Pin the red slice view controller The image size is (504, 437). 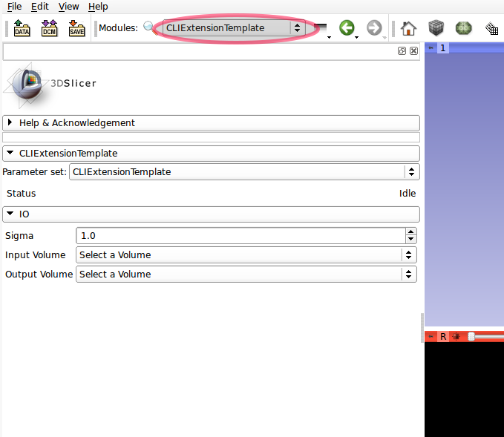point(431,336)
